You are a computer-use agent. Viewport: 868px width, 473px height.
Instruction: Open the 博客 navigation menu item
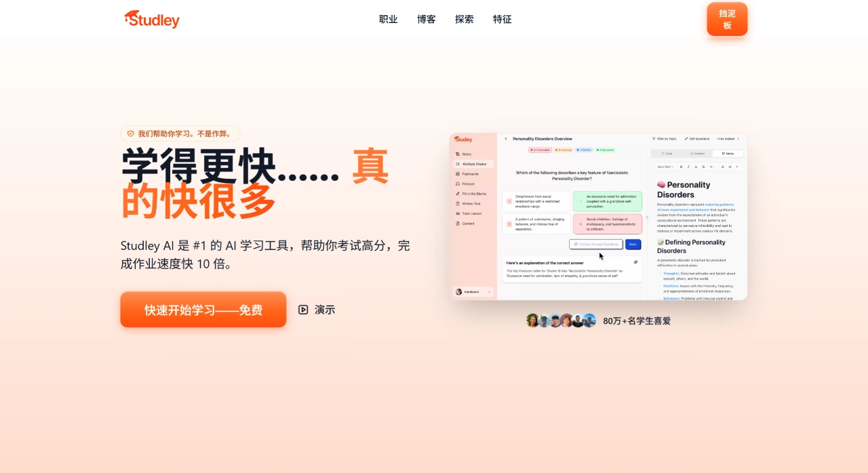tap(426, 19)
